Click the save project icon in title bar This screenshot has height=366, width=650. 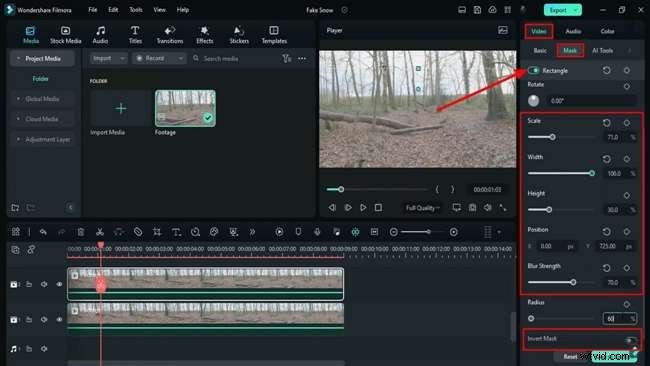pyautogui.click(x=477, y=10)
